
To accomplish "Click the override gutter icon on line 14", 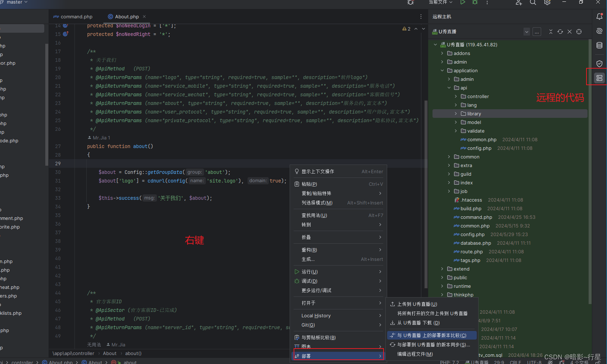I will coord(65,26).
